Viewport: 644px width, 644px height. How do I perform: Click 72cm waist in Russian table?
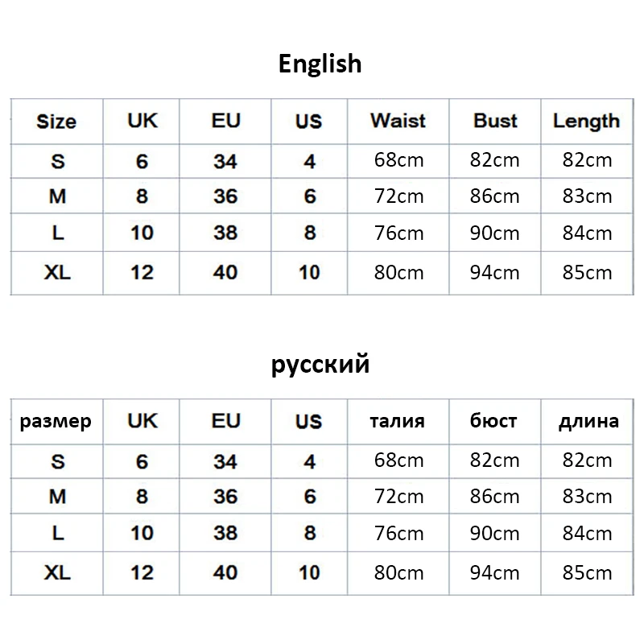[398, 497]
